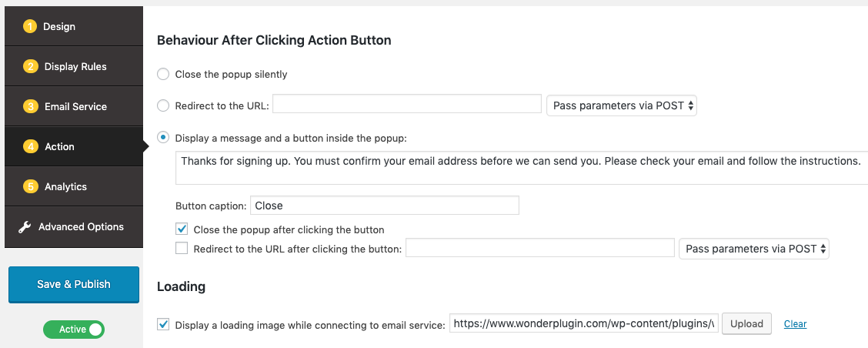Open the first 'Pass parameters via POST' dropdown
868x348 pixels.
pos(622,105)
